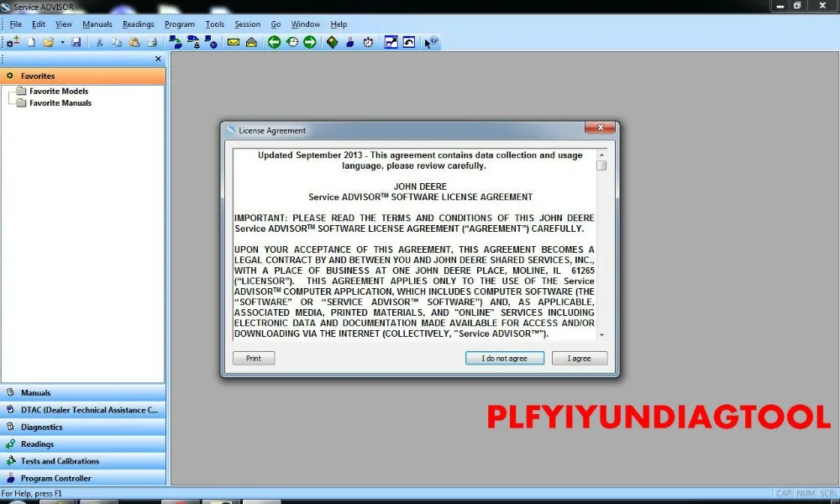840x504 pixels.
Task: Close the License Agreement dialog
Action: tap(600, 128)
